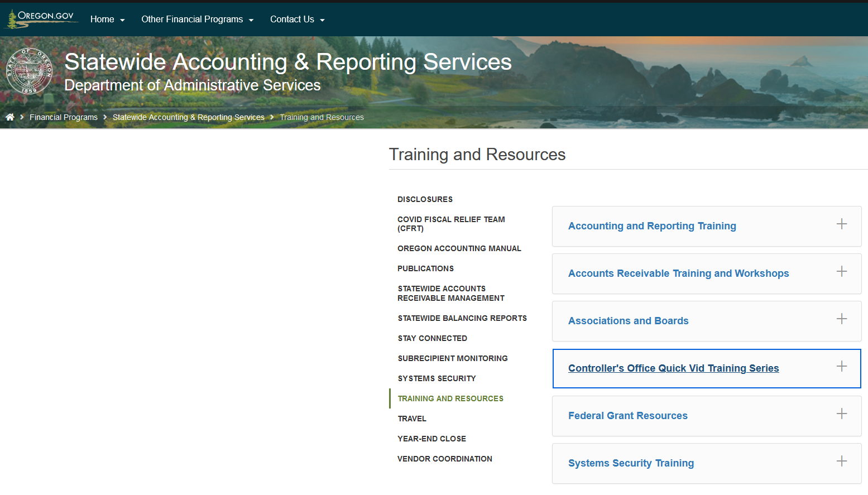Open COVID Fiscal Relief Team page
Screen dimensions: 868x495
[x=450, y=224]
